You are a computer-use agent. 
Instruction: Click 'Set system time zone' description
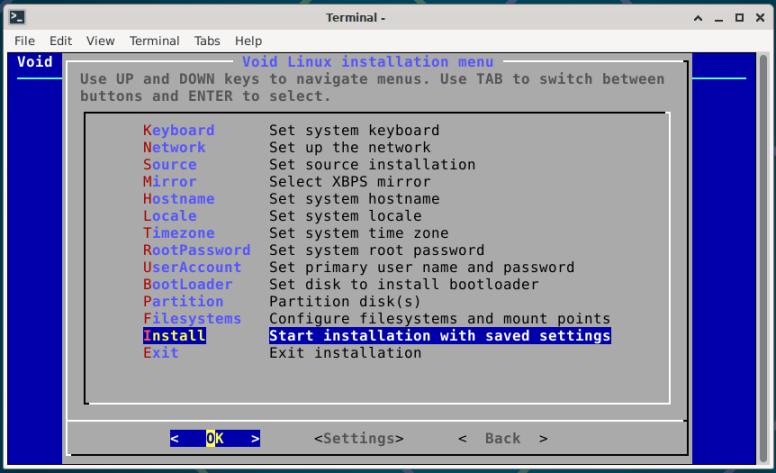pos(358,233)
